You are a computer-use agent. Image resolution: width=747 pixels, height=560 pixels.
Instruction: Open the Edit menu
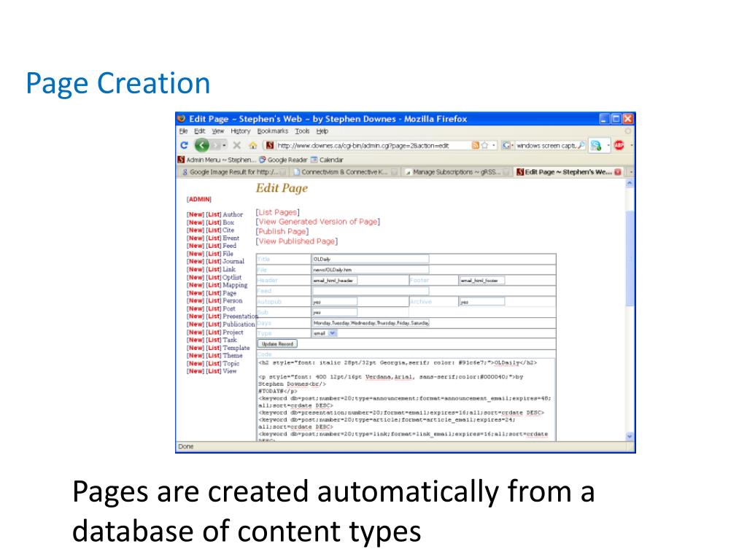coord(200,131)
